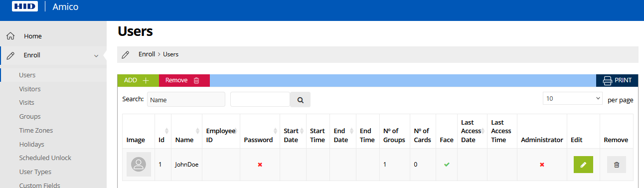
Task: Open Time Zones in the sidebar
Action: coord(36,130)
